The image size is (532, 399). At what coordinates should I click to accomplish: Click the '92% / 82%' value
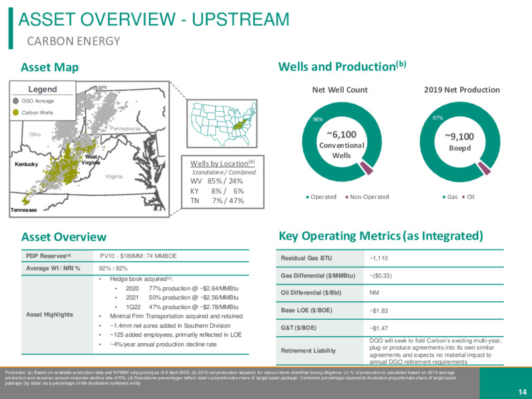tap(113, 269)
